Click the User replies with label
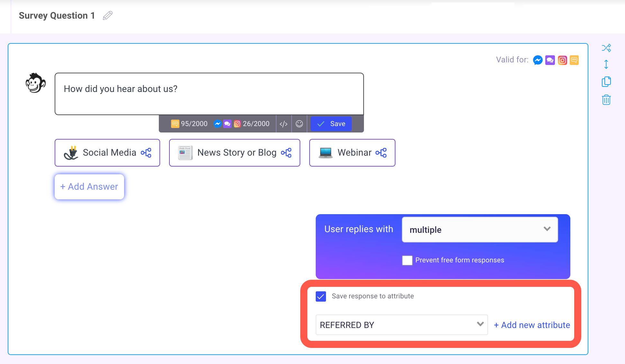This screenshot has width=625, height=364. (359, 229)
